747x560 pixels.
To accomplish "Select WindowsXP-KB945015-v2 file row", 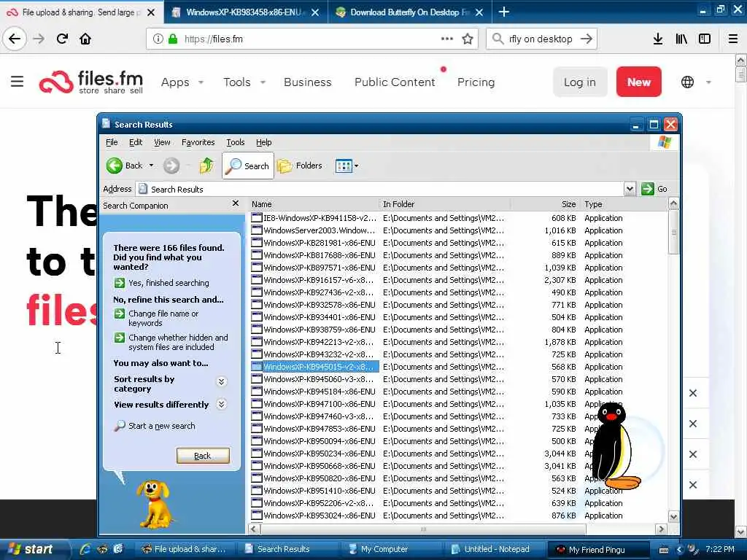I will (x=314, y=367).
